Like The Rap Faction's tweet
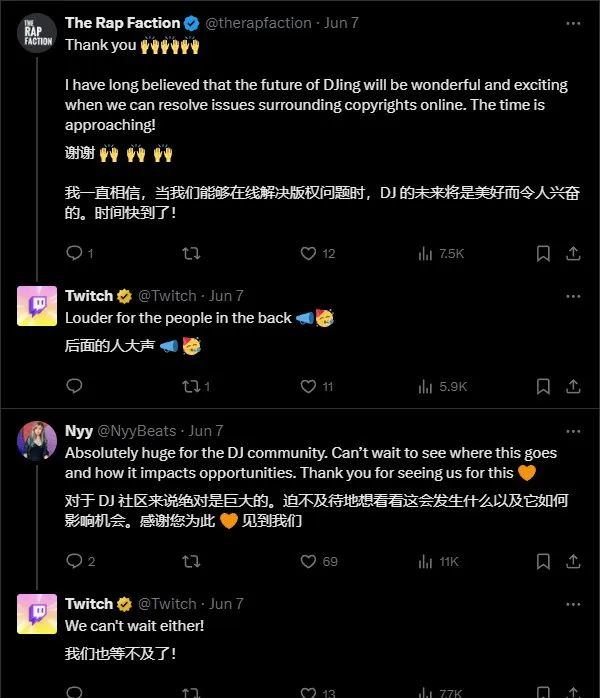Screen dimensions: 600x698 (x=308, y=254)
